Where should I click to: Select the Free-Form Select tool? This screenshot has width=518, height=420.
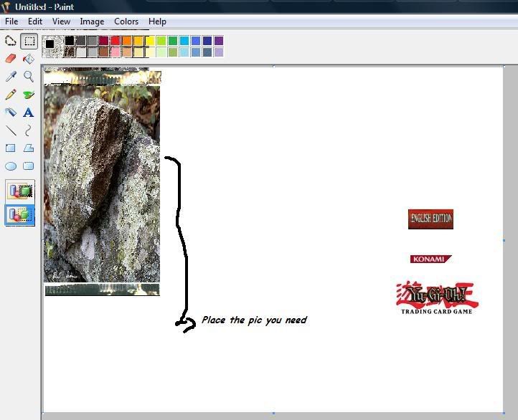click(11, 41)
